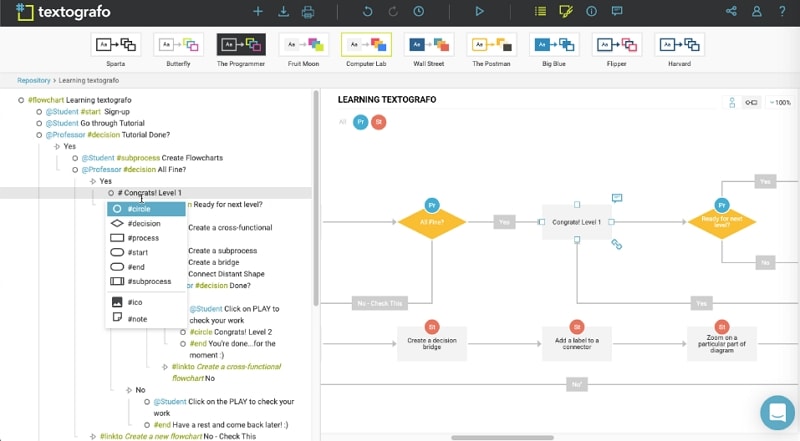Undo the last action

point(367,11)
